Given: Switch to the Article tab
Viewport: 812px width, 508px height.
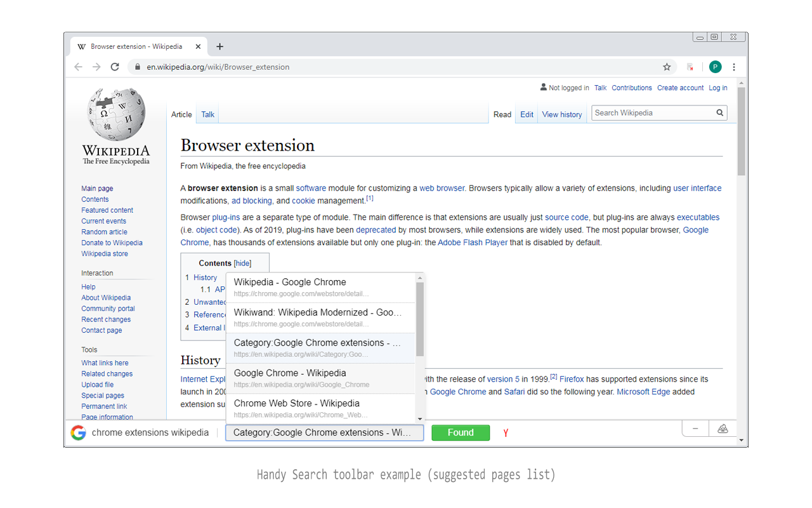Looking at the screenshot, I should click(181, 114).
